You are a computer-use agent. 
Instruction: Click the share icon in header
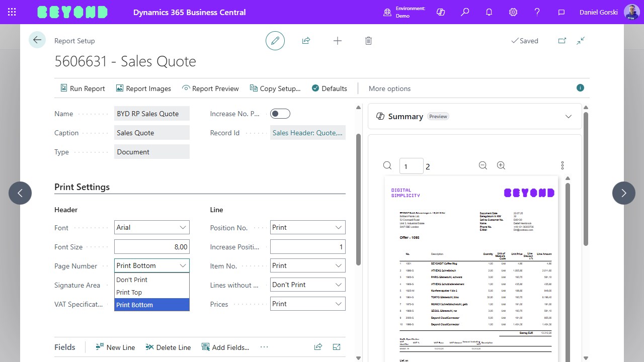pyautogui.click(x=306, y=41)
